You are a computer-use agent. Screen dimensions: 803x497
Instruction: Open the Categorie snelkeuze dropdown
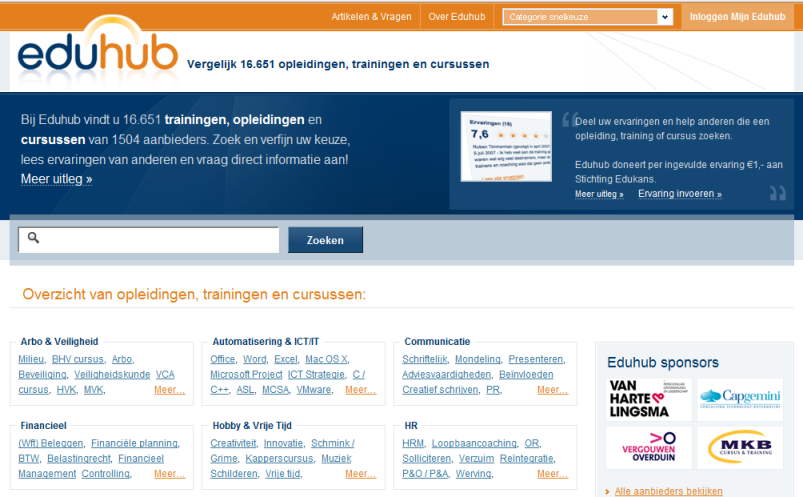587,17
